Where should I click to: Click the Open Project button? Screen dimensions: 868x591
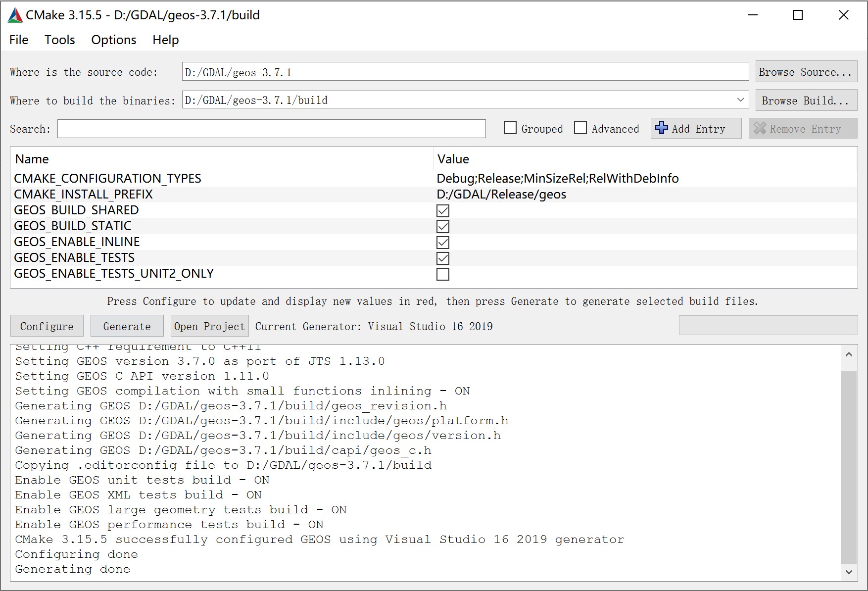(209, 326)
